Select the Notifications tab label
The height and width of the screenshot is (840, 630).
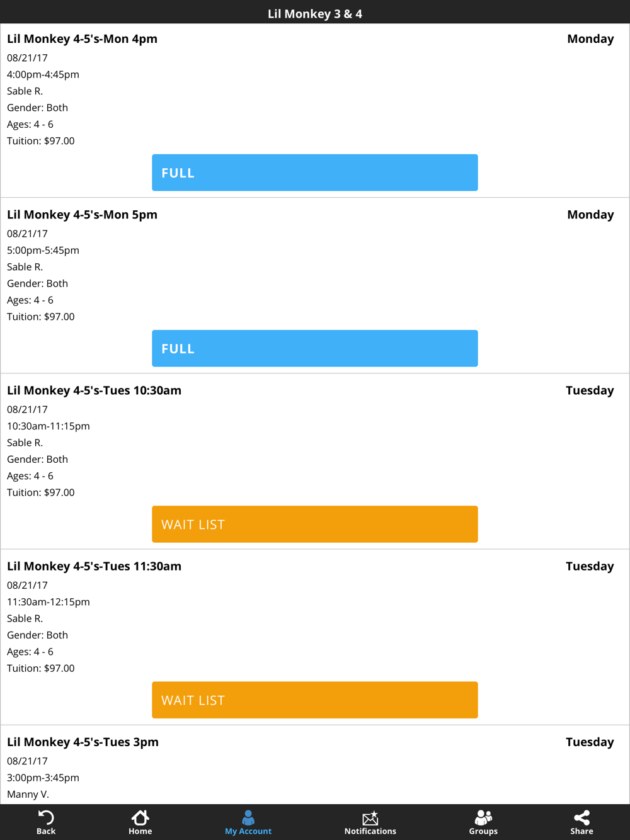tap(370, 831)
